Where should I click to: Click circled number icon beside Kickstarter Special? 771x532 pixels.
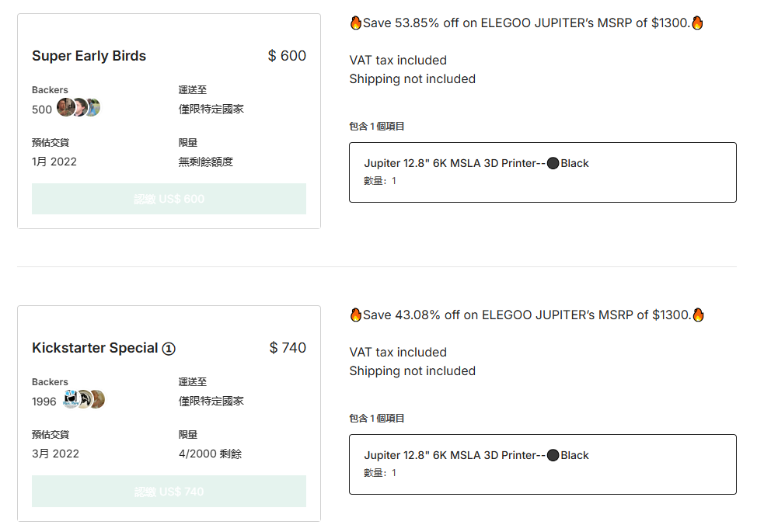(169, 349)
